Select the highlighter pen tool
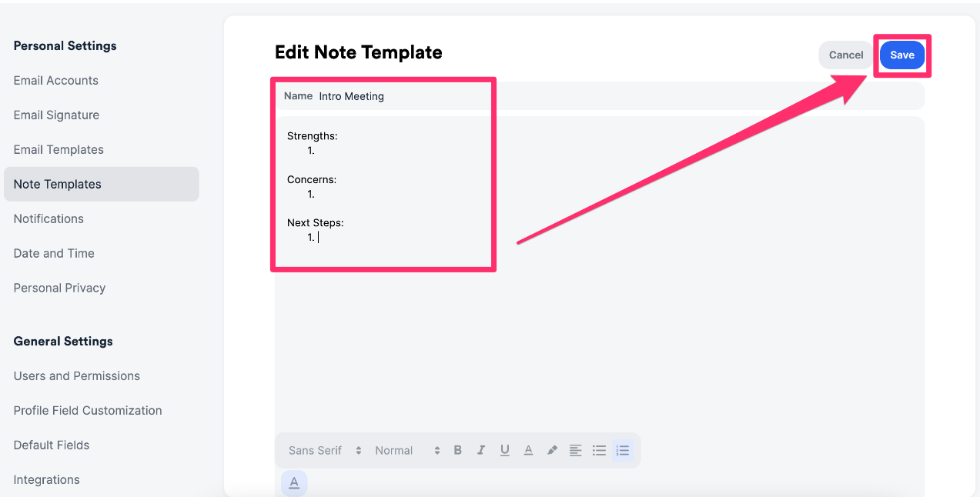The height and width of the screenshot is (497, 980). pyautogui.click(x=552, y=450)
